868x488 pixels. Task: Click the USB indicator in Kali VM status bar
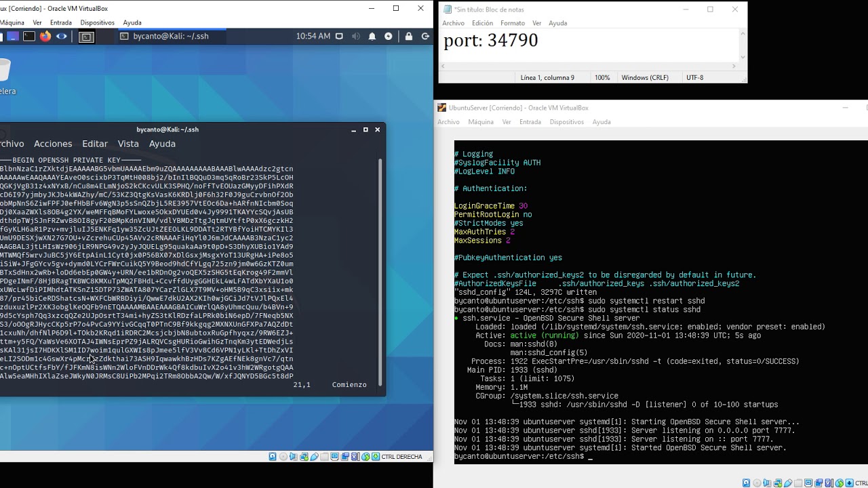pyautogui.click(x=315, y=457)
